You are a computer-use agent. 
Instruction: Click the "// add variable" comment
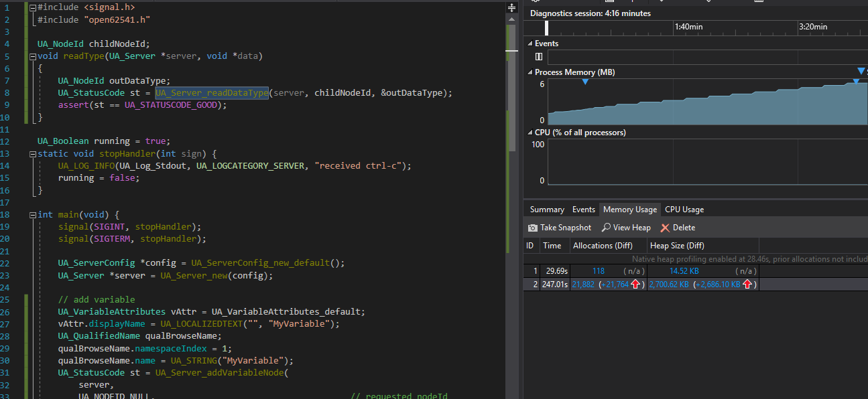(97, 300)
